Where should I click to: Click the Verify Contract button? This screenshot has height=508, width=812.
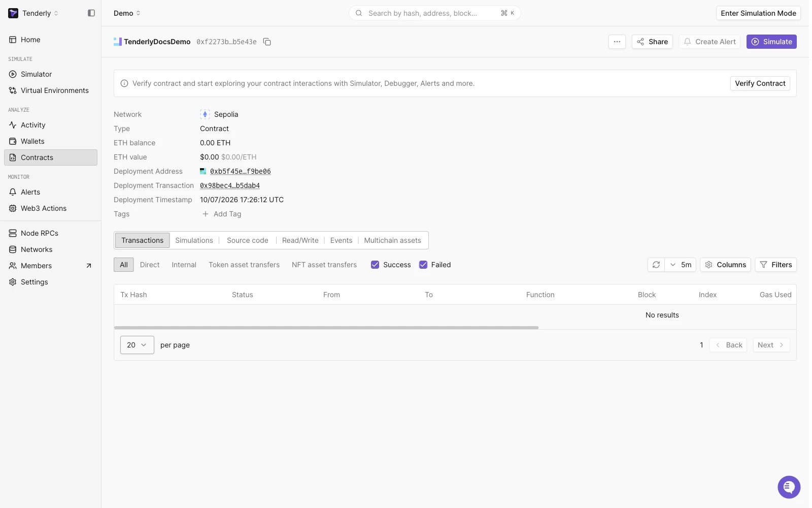pos(760,83)
